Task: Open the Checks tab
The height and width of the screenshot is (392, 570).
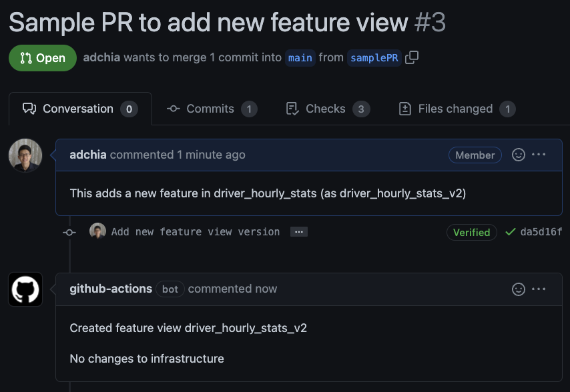Action: pos(326,109)
